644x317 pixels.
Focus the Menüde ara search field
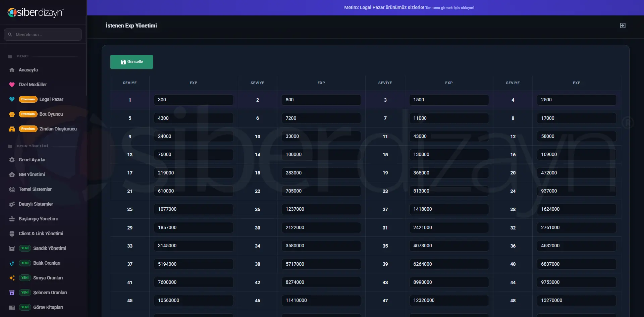(x=43, y=35)
